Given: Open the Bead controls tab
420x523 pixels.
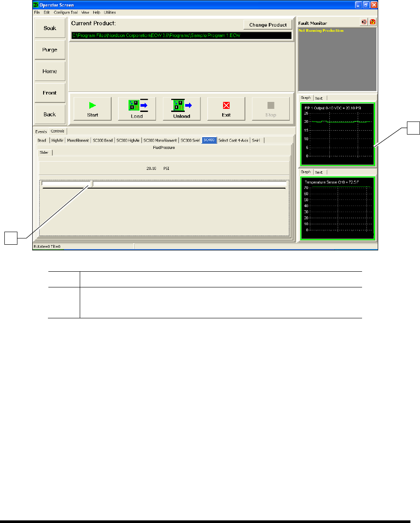Looking at the screenshot, I should click(x=42, y=140).
